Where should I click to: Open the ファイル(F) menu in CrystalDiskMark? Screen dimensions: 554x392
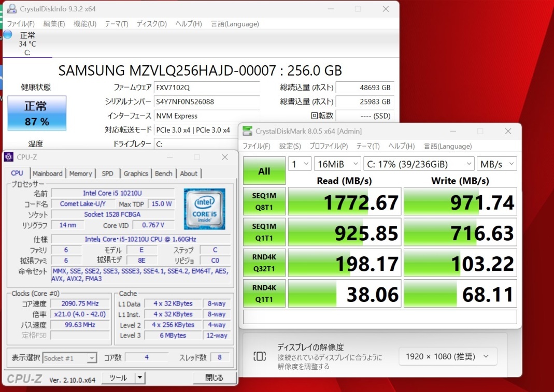point(257,146)
